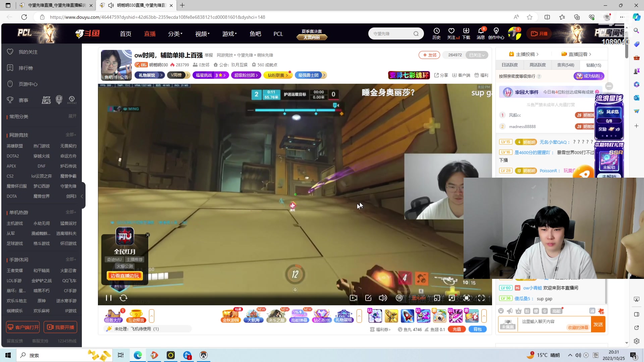Screen dimensions: 644x362
Task: Switch to 日活跃度 tab
Action: click(510, 65)
